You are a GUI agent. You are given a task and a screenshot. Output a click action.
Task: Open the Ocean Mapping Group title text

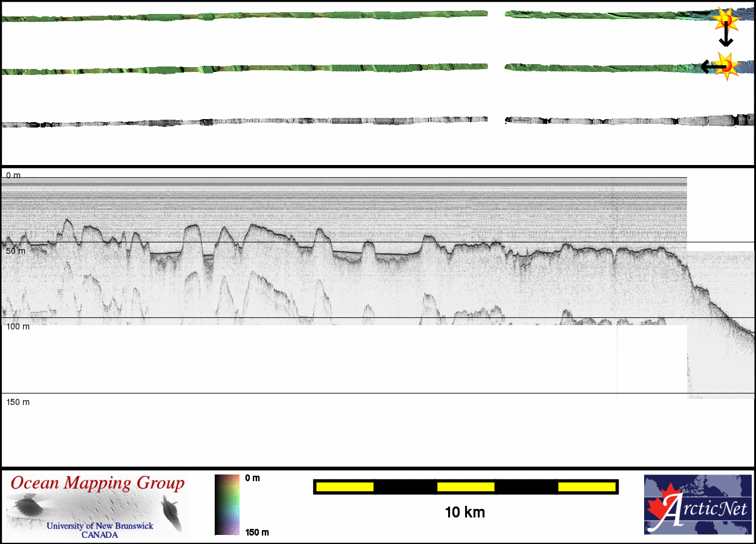click(97, 484)
